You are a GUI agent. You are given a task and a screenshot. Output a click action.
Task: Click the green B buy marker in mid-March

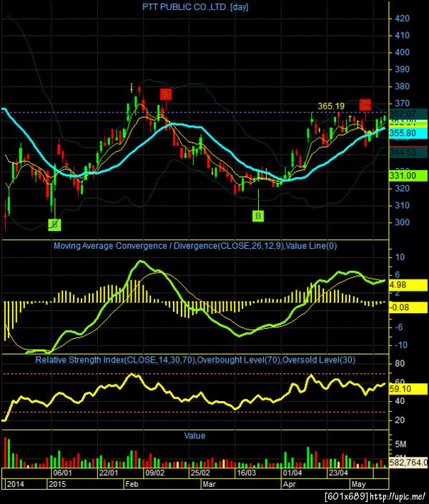258,216
